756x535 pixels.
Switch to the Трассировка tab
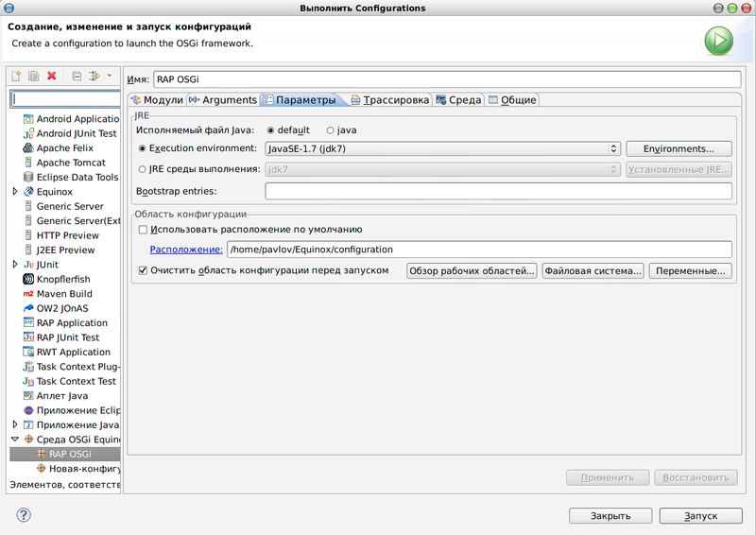tap(390, 100)
